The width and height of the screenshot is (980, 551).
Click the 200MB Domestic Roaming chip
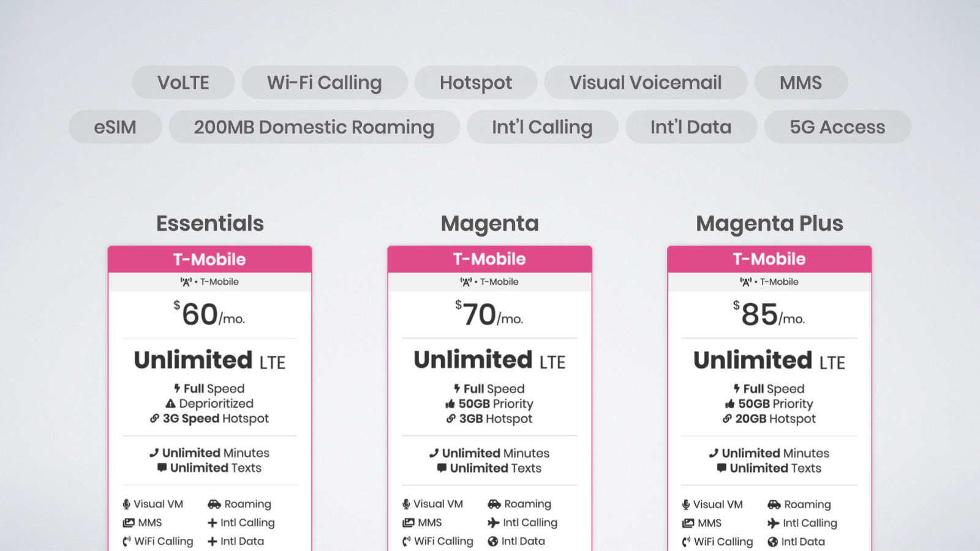[x=314, y=127]
